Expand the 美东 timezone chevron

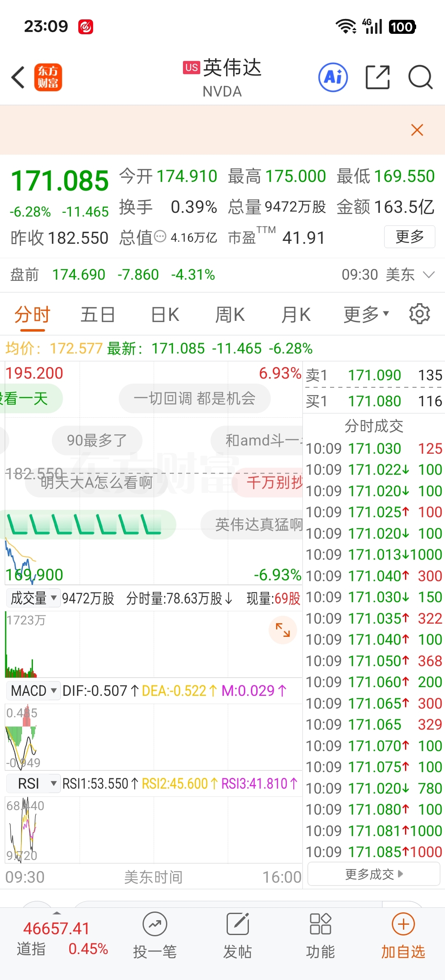[429, 275]
